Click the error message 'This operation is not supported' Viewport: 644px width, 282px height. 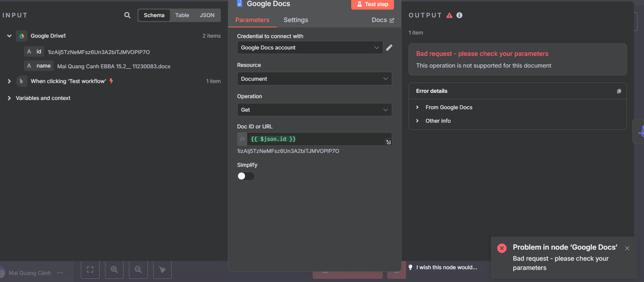pos(484,66)
